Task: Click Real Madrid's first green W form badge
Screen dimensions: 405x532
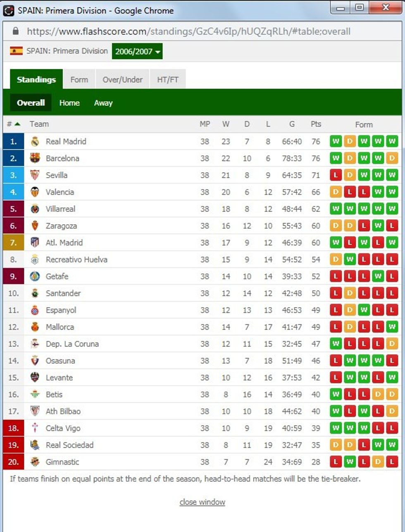Action: 336,142
